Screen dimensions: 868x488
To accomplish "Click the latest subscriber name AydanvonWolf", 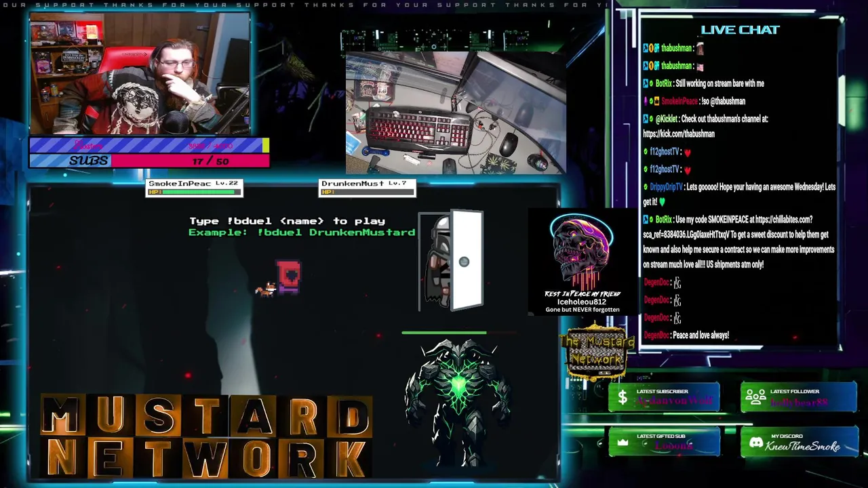I will [674, 401].
